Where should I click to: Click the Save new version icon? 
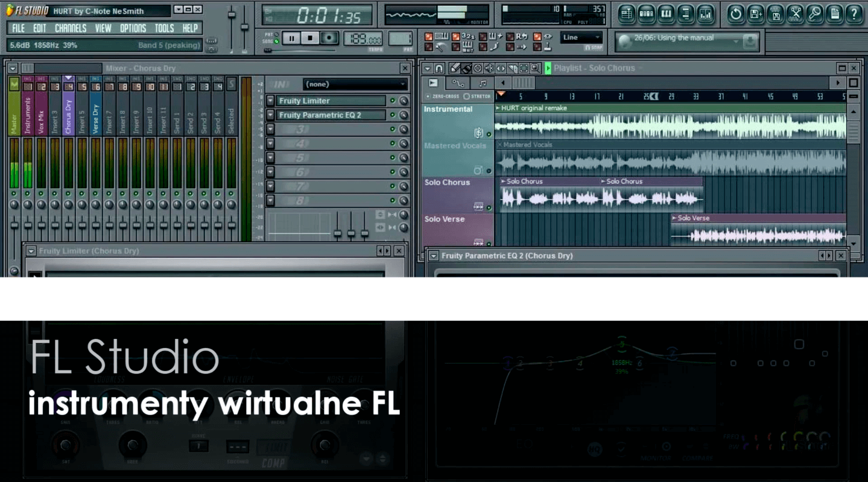point(755,14)
